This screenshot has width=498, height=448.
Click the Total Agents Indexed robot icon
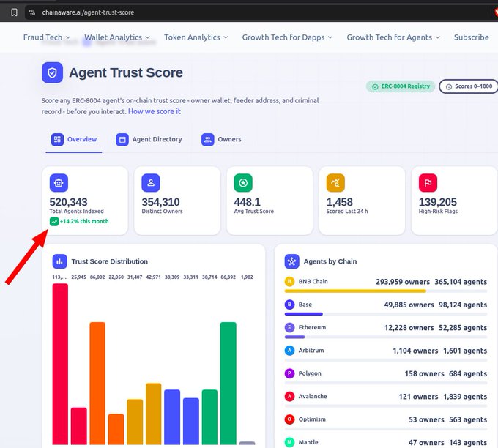pos(59,183)
